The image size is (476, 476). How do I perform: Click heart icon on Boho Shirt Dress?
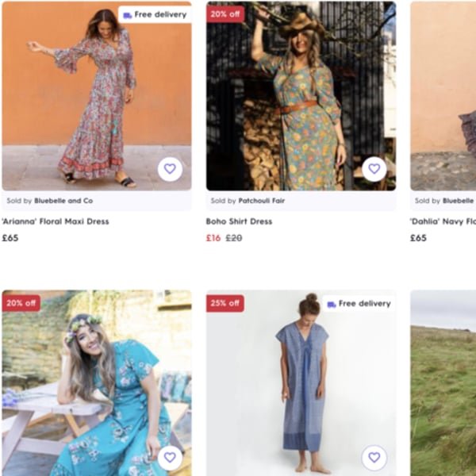click(x=374, y=169)
